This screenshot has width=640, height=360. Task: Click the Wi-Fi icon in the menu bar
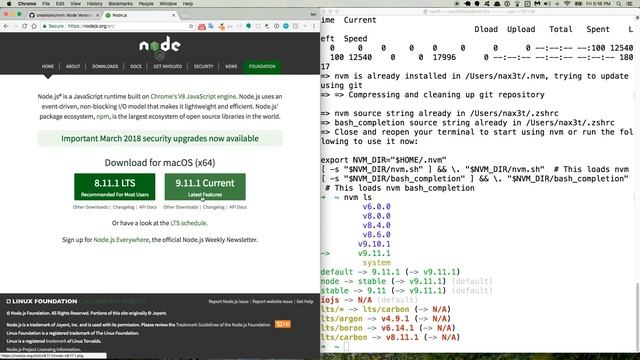pos(567,4)
